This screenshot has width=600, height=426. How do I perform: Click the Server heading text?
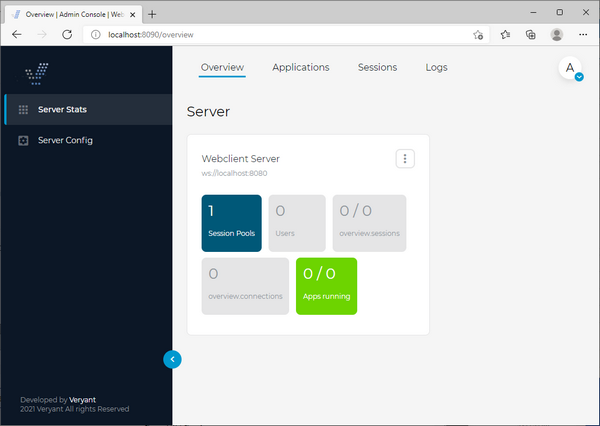[208, 112]
